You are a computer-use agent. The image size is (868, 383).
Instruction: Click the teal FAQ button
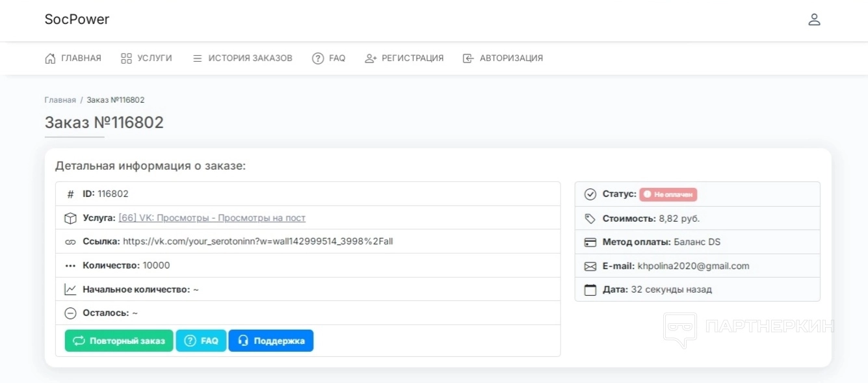tap(201, 341)
